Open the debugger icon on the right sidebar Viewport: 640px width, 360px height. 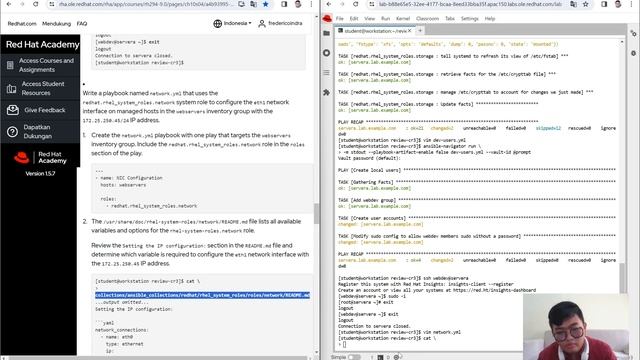633,53
